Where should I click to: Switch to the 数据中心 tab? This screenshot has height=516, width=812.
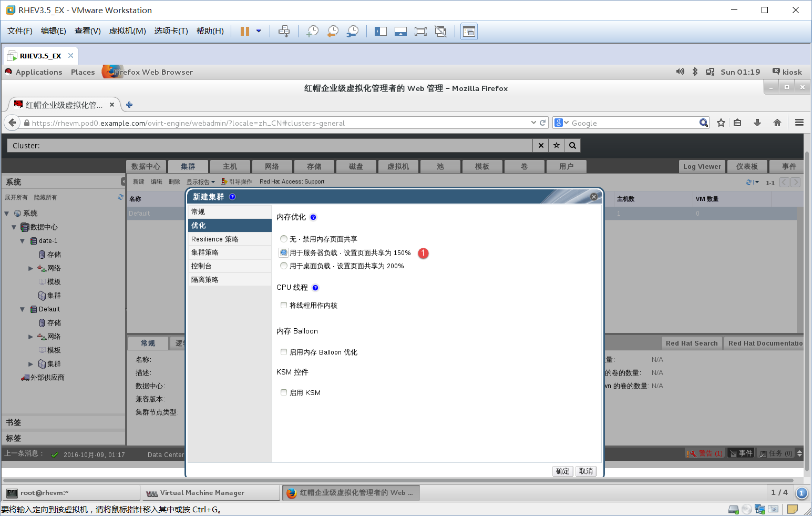pos(146,166)
